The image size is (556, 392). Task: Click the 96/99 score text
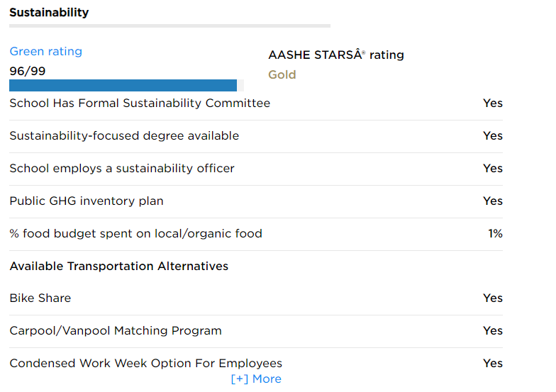[28, 71]
